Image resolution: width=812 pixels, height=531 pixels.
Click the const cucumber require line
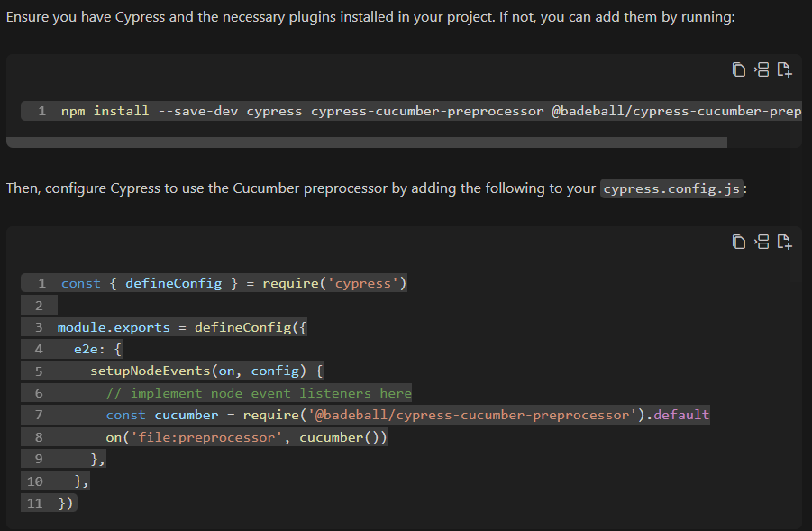coord(407,415)
